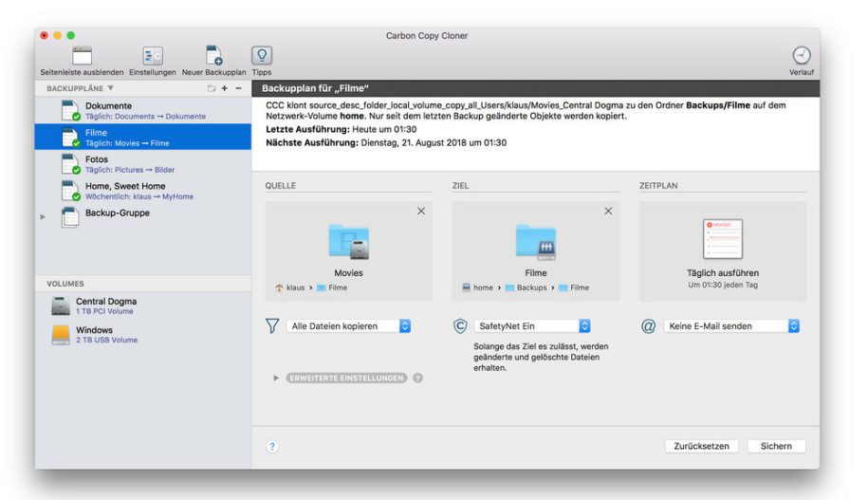The image size is (868, 500).
Task: Click the klaus breadcrumb in source path
Action: click(x=290, y=287)
